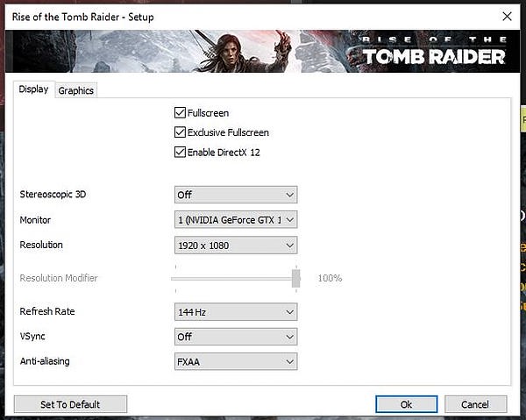Click the Cancel button

(x=475, y=404)
